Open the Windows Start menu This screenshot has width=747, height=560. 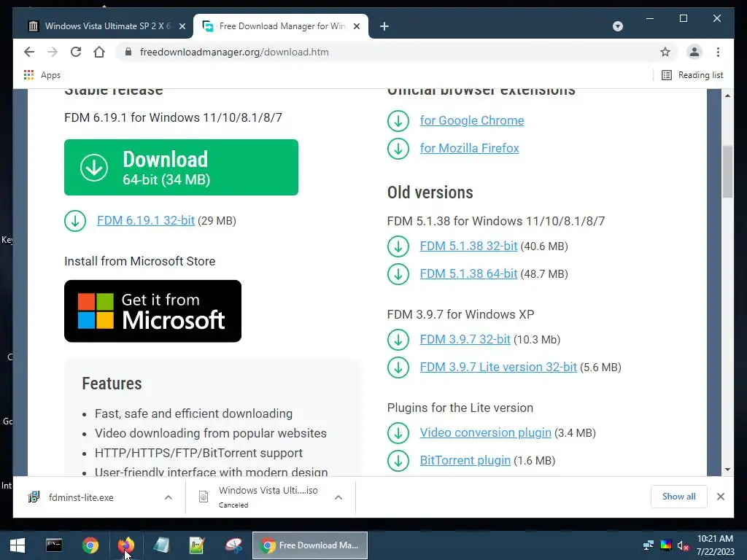(18, 545)
